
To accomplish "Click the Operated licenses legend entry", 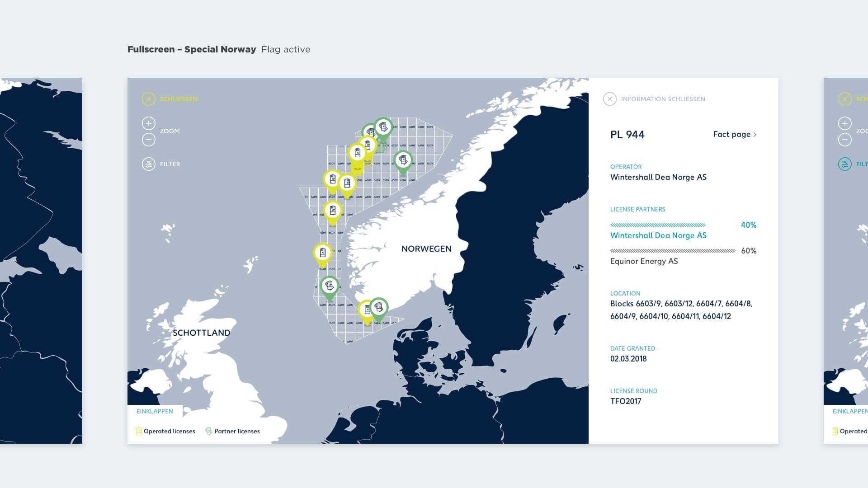I will click(x=166, y=431).
